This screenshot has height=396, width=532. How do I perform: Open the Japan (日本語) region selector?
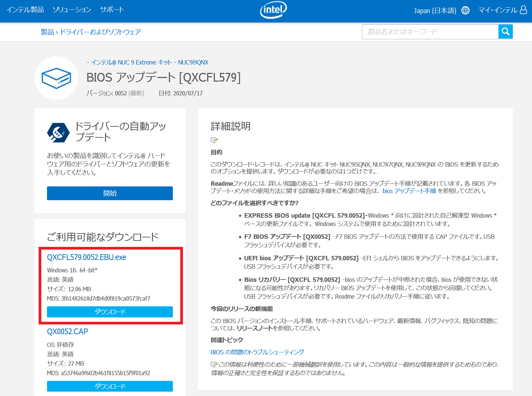click(x=435, y=11)
